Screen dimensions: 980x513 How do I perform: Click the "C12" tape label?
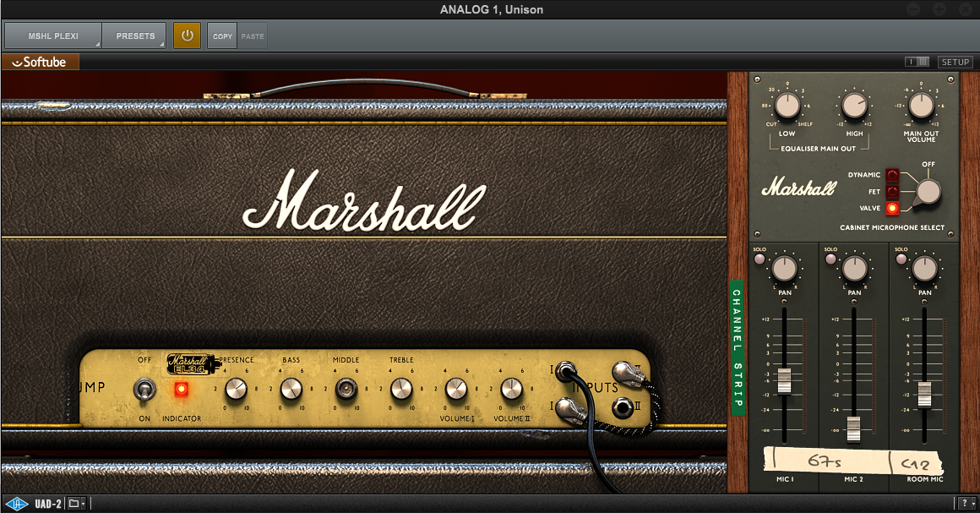point(916,464)
